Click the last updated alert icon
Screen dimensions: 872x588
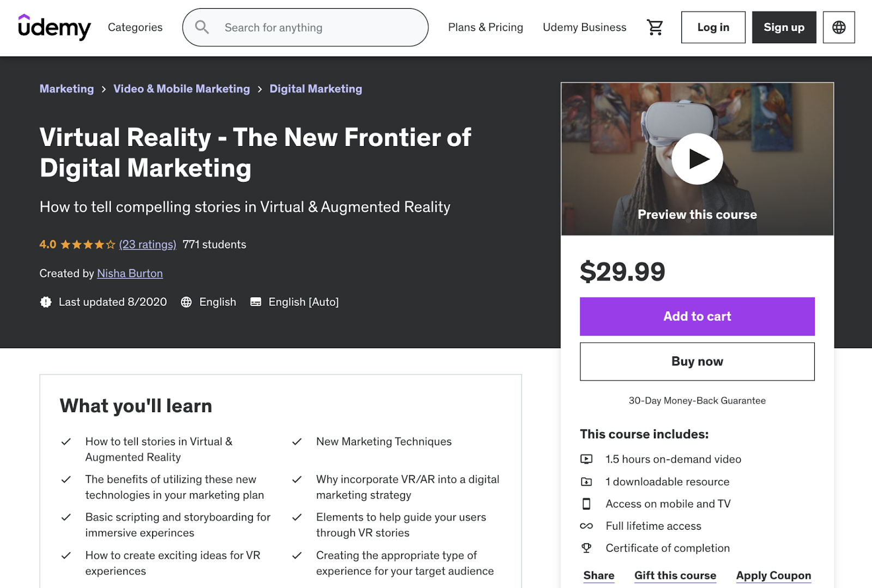tap(45, 301)
